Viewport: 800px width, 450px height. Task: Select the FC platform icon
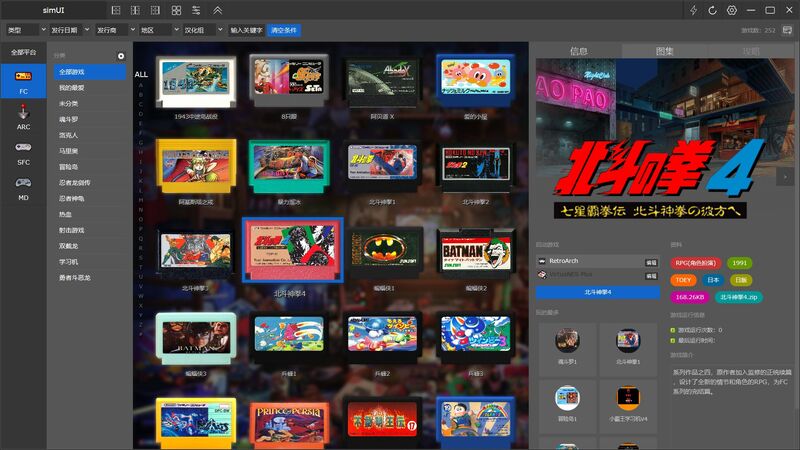pyautogui.click(x=22, y=80)
